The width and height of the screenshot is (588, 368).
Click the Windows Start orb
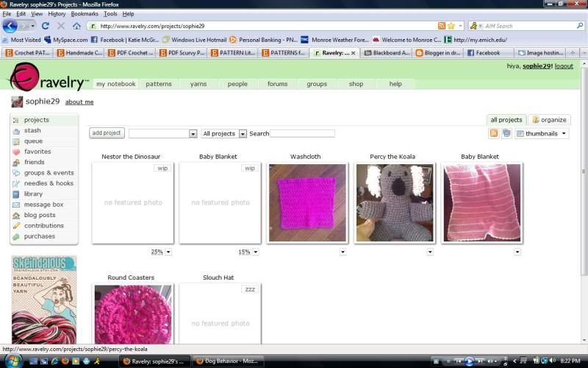coord(13,361)
